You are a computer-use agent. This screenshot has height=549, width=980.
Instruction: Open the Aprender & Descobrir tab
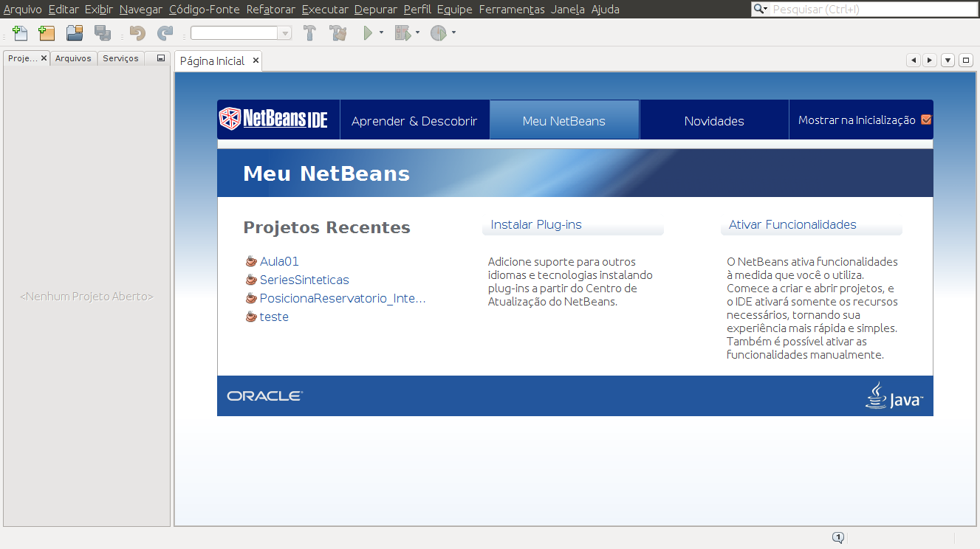click(414, 121)
